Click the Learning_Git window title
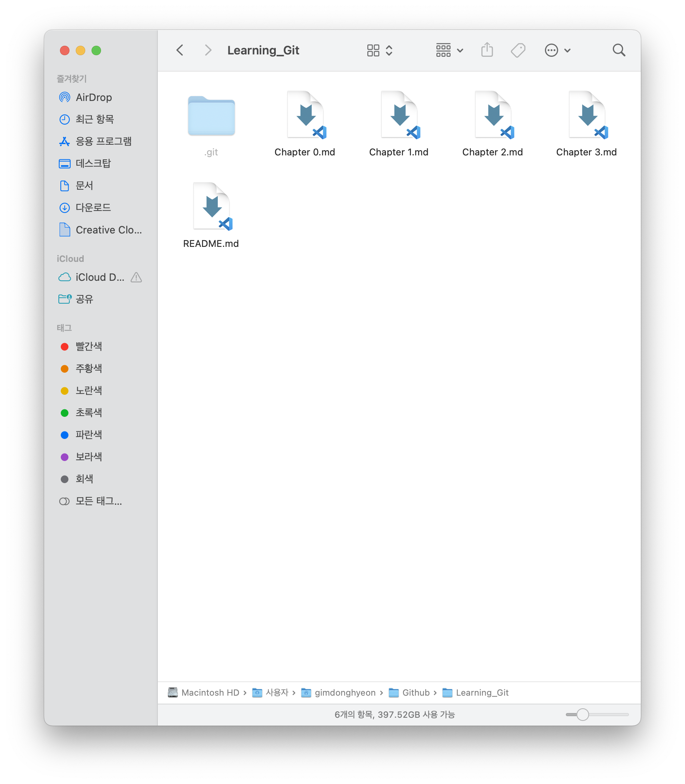 (263, 50)
